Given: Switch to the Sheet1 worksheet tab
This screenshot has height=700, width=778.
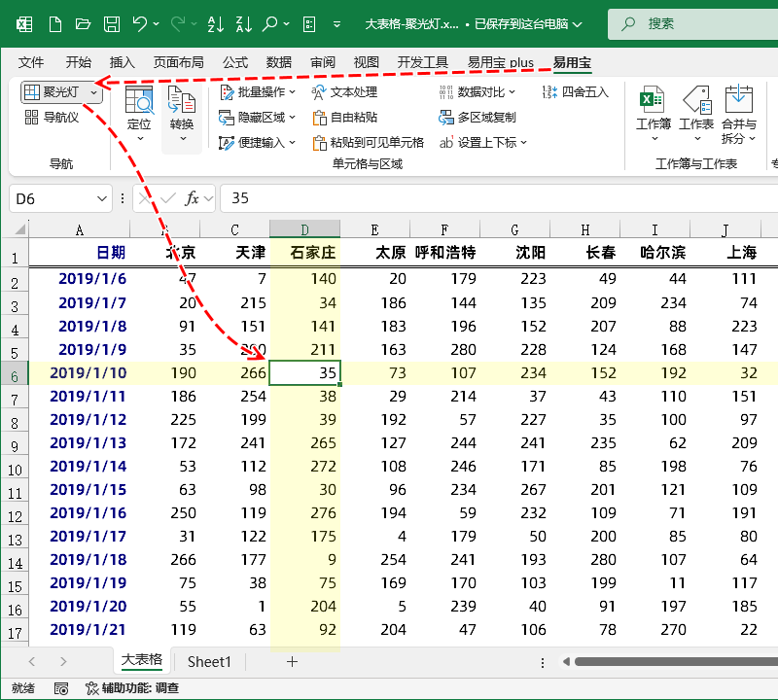Looking at the screenshot, I should pos(208,661).
